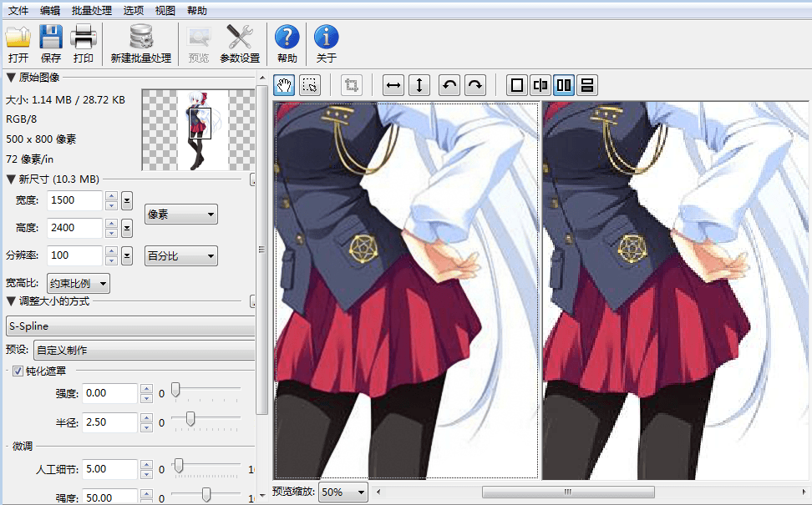Screen dimensions: 812x505
Task: Collapse the 调整大小的方式 section
Action: point(10,301)
